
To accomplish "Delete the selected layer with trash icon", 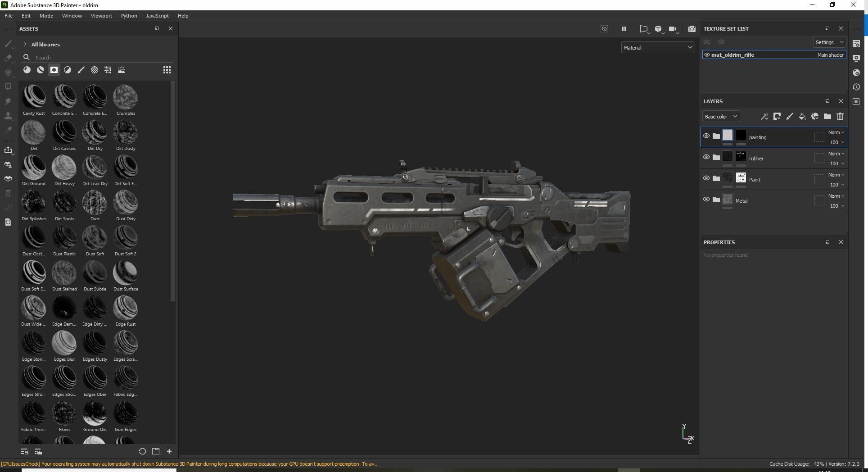I will click(x=840, y=117).
